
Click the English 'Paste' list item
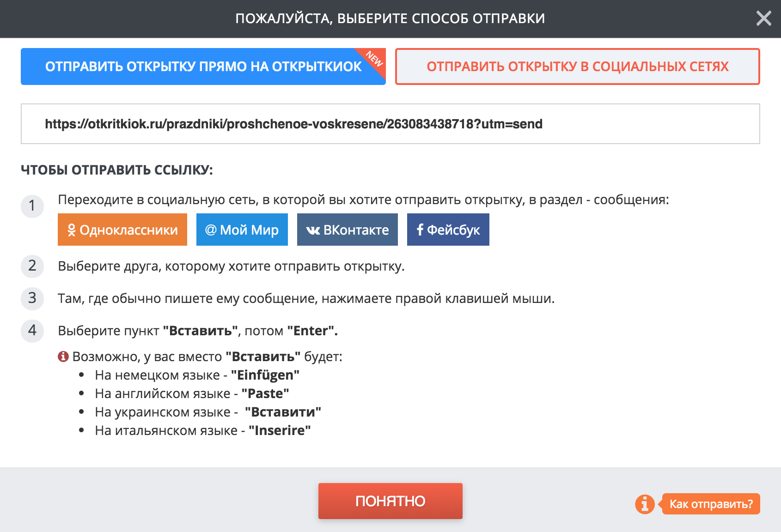point(192,393)
